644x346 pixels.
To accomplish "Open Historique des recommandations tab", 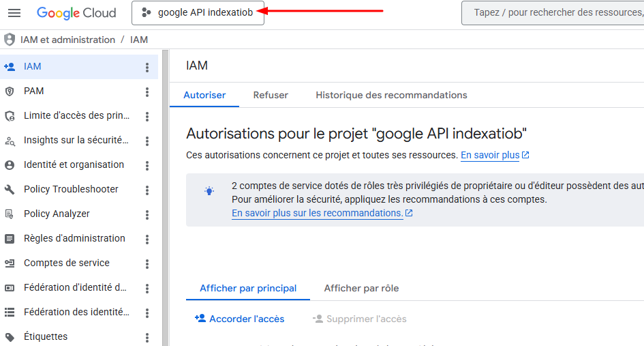I will coord(391,96).
